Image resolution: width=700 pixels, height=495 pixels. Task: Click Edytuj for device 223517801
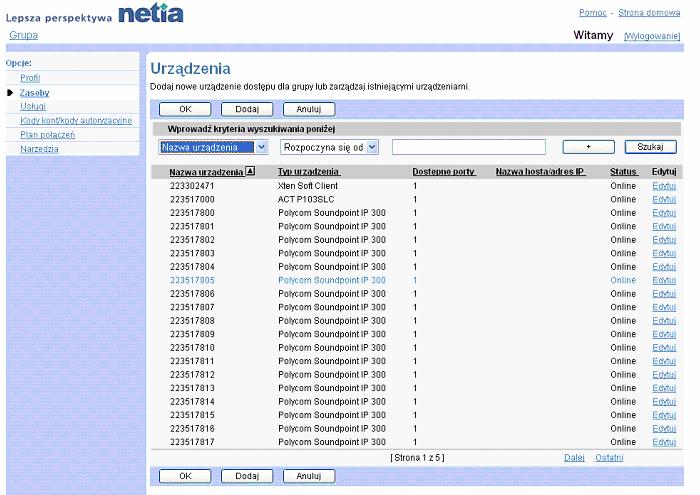click(664, 226)
